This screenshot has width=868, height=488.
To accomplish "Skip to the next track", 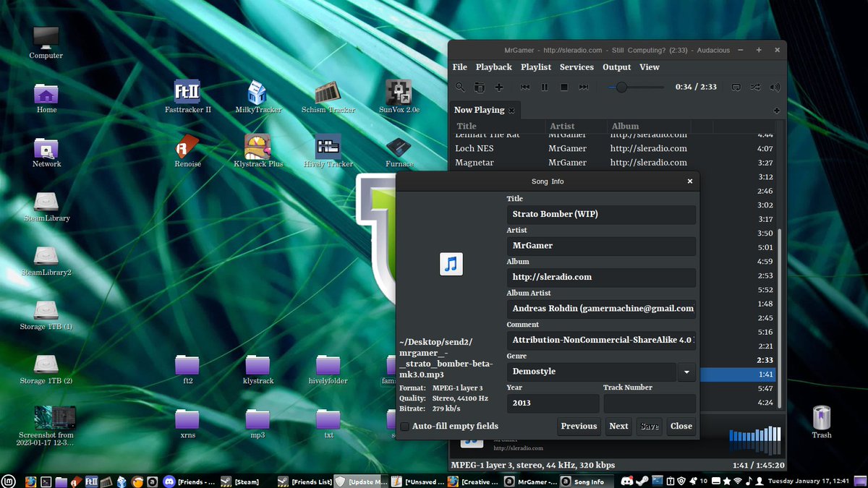I will tap(584, 87).
